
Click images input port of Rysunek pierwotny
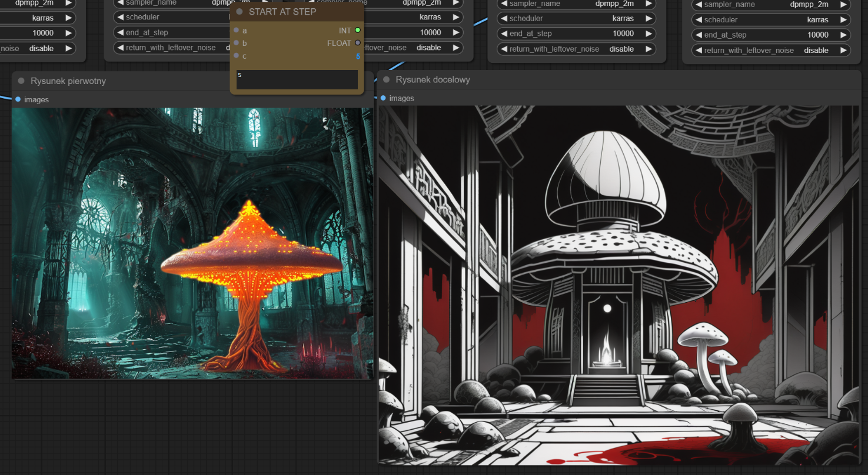click(x=18, y=99)
